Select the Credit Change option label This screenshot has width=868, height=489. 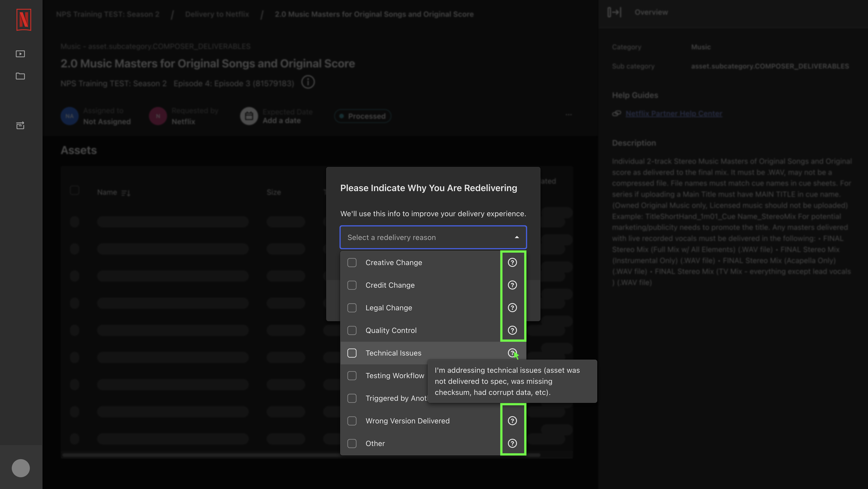(390, 285)
